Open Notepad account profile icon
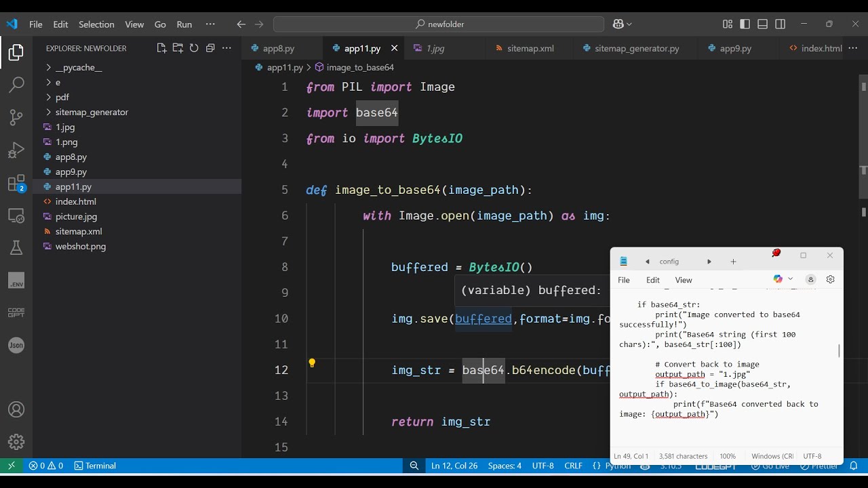 coord(810,279)
